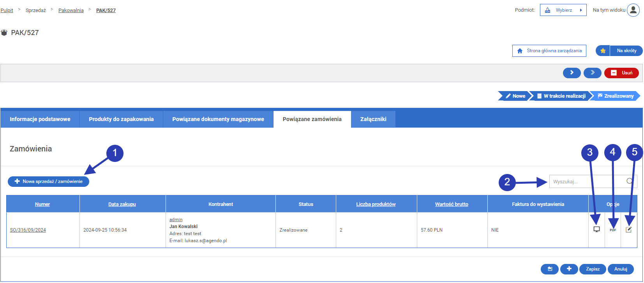Image resolution: width=644 pixels, height=283 pixels.
Task: Open PDF for order SO/316/09/2024
Action: click(613, 230)
